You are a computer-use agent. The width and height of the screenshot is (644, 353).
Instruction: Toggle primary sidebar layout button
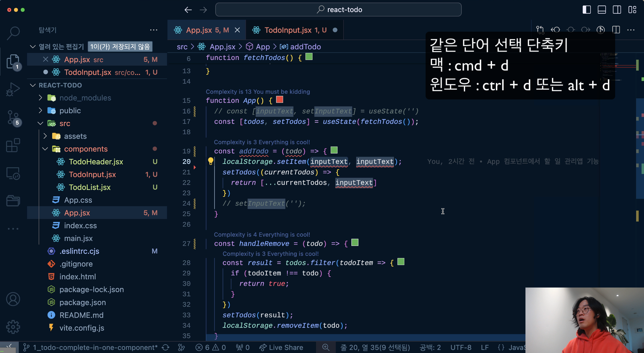click(586, 10)
